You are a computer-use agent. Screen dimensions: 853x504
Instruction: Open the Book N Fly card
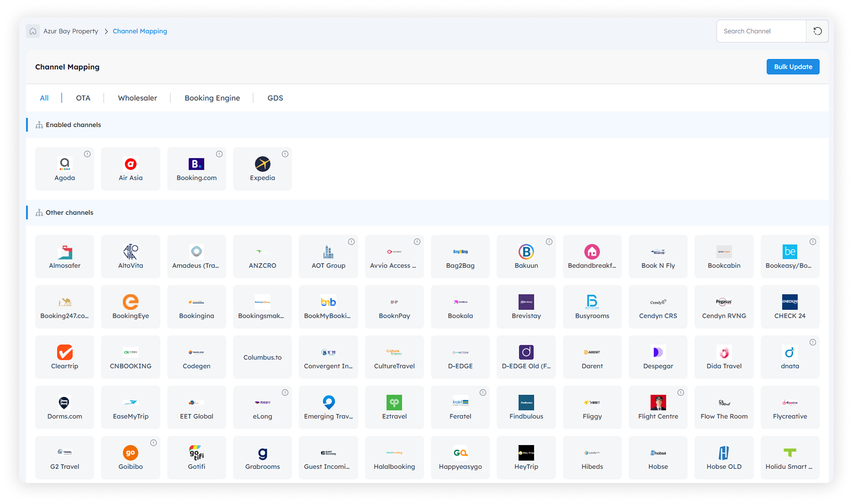pyautogui.click(x=658, y=256)
